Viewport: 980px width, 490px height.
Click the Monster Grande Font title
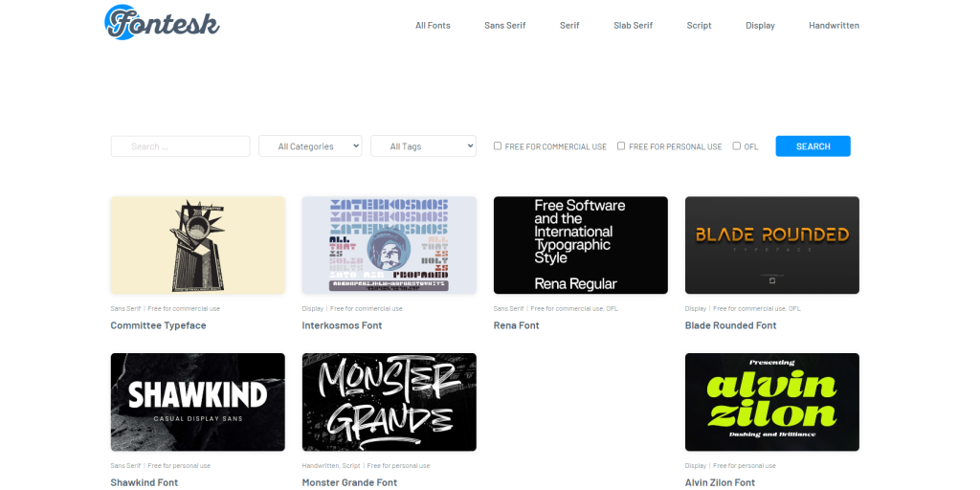[x=349, y=482]
